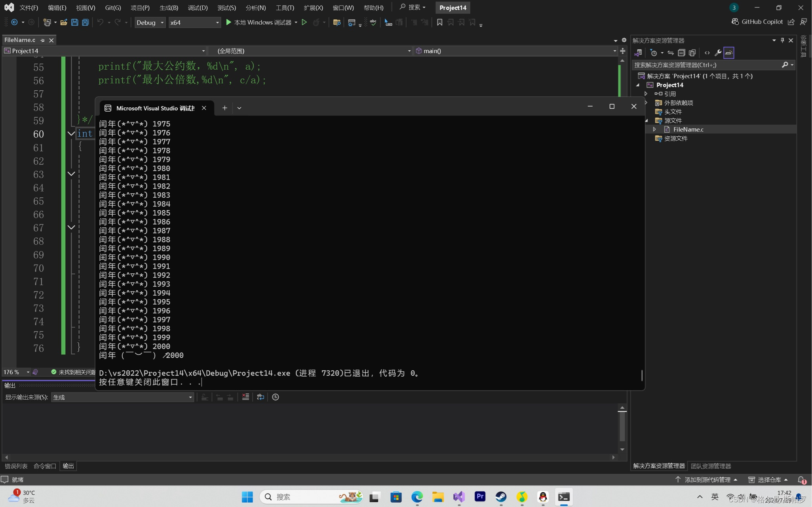Screen dimensions: 812x507
Task: Click the notifications bell in the status bar
Action: click(801, 480)
